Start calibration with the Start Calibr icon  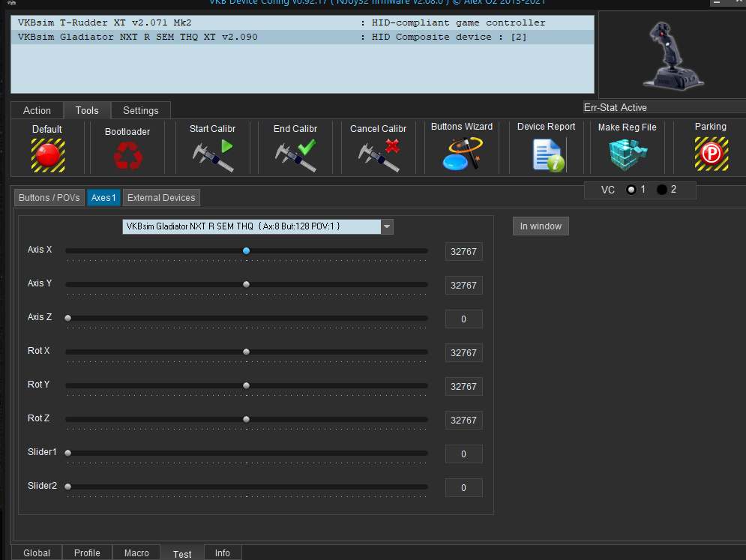coord(213,155)
